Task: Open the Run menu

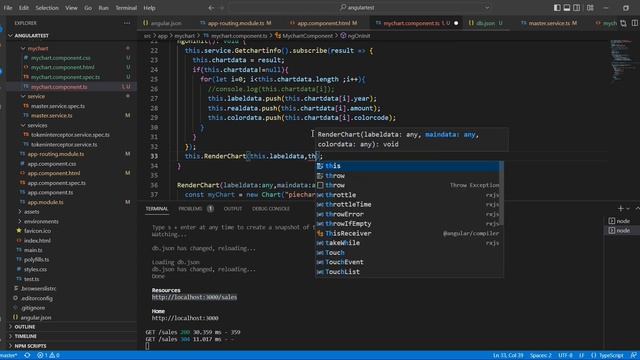Action: click(x=103, y=8)
